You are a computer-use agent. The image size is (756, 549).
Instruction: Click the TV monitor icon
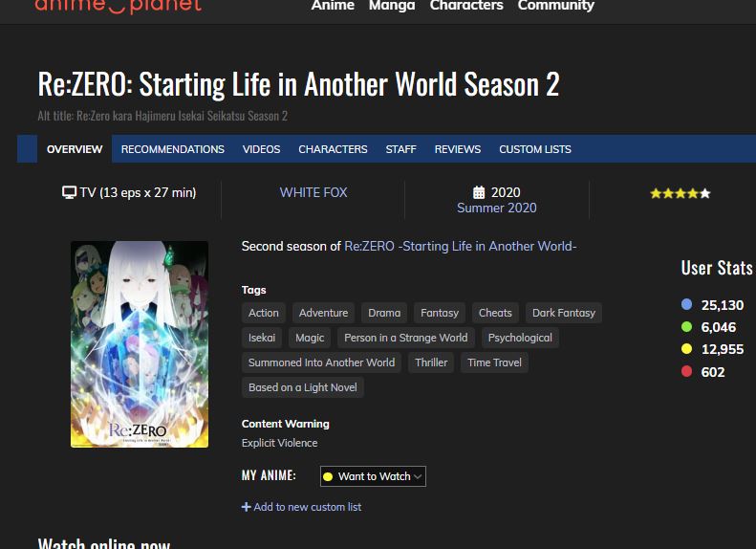coord(69,192)
